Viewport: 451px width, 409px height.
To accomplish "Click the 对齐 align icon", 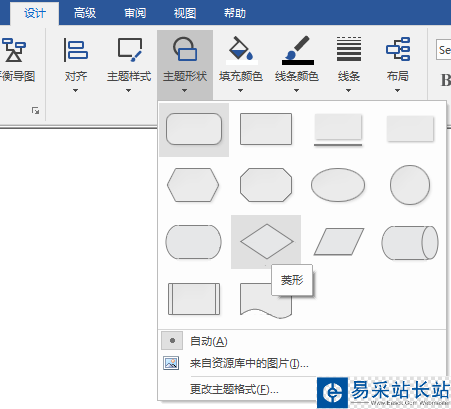I will point(76,50).
